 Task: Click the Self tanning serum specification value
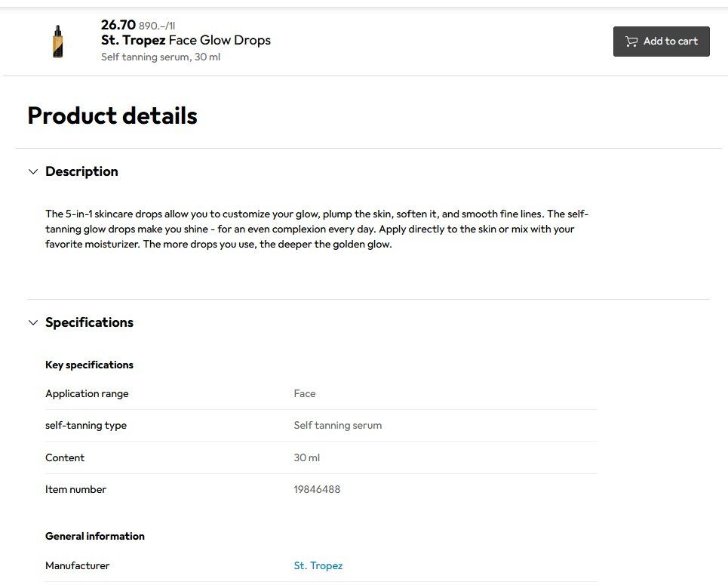[337, 425]
